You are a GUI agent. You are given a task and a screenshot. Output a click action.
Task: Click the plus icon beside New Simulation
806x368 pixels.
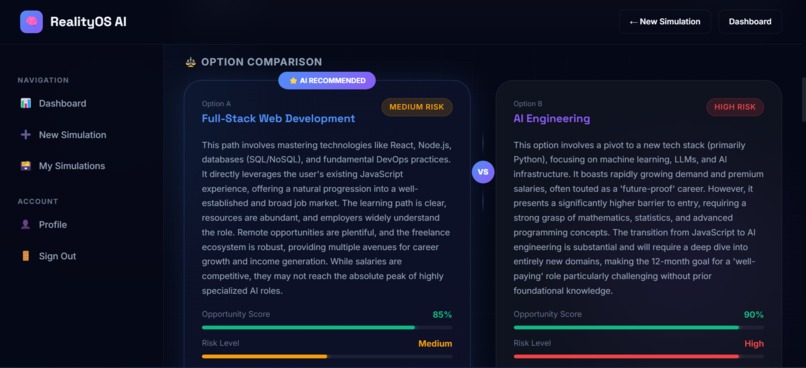pyautogui.click(x=26, y=135)
